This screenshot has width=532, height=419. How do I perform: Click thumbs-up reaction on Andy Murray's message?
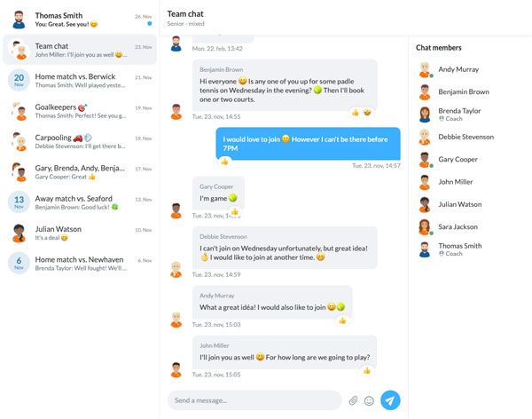[x=342, y=320]
